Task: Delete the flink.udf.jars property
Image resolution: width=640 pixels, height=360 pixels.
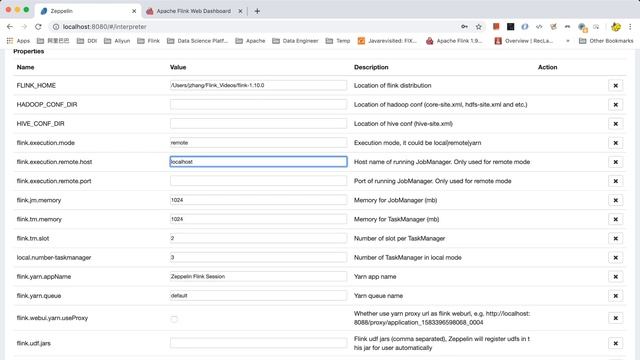Action: (x=616, y=343)
